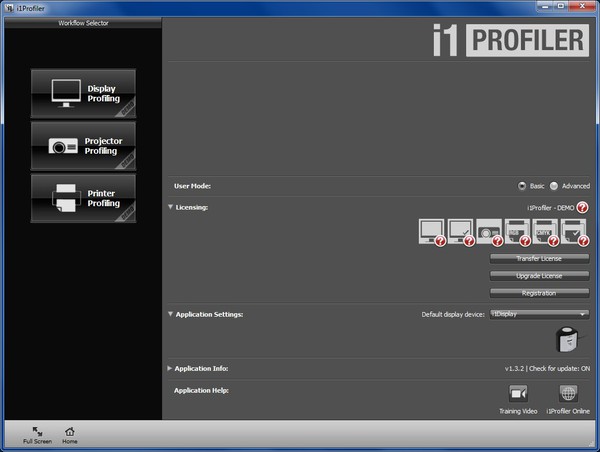600x452 pixels.
Task: Collapse the Licensing section
Action: (x=170, y=207)
